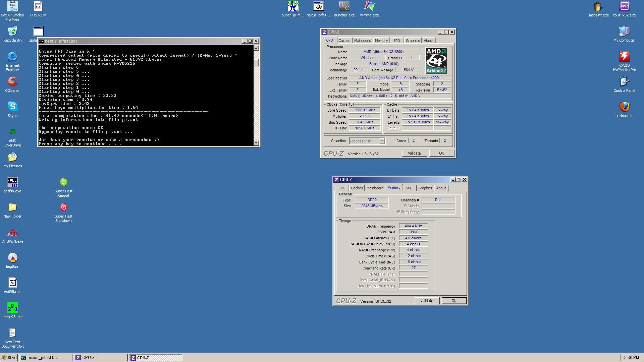This screenshot has width=644, height=362.
Task: Open ImgBurn desktop shortcut
Action: [12, 260]
